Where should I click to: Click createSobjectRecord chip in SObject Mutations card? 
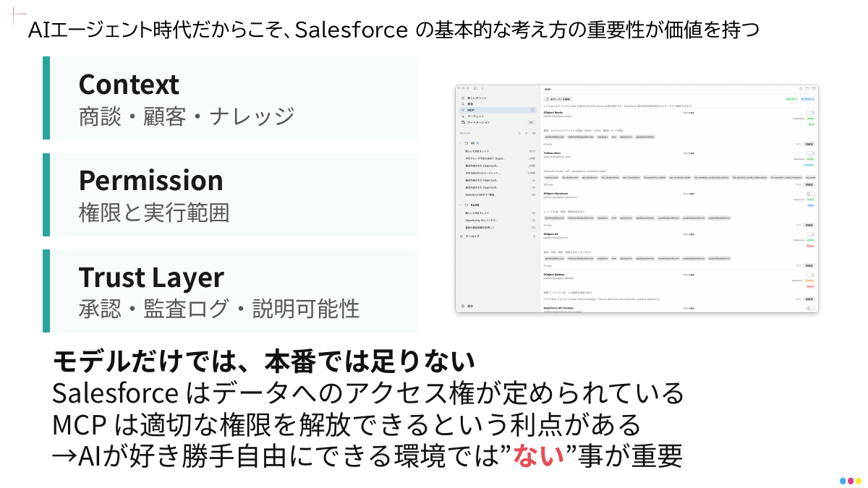point(668,218)
